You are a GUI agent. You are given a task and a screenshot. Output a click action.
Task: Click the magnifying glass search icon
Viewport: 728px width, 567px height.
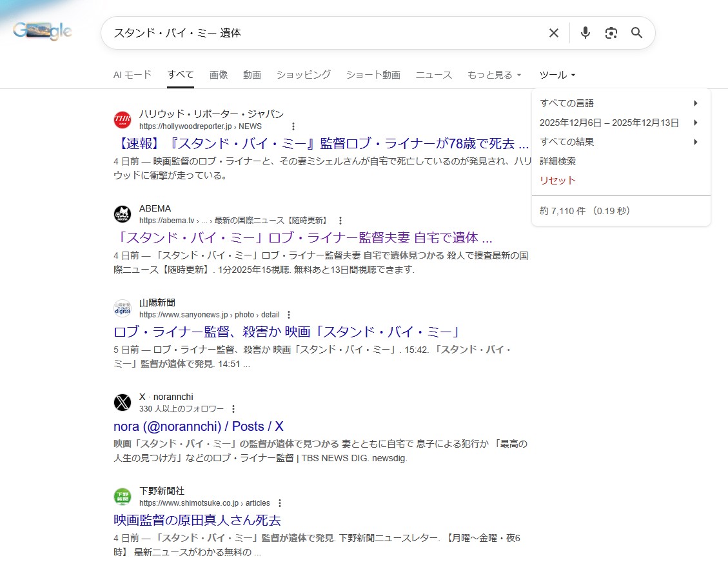(x=636, y=33)
